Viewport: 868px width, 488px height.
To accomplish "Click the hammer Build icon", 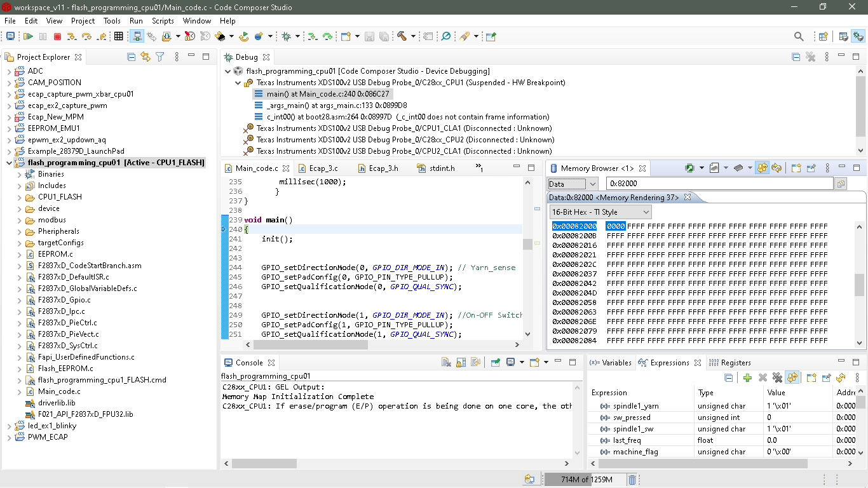I will coord(402,36).
